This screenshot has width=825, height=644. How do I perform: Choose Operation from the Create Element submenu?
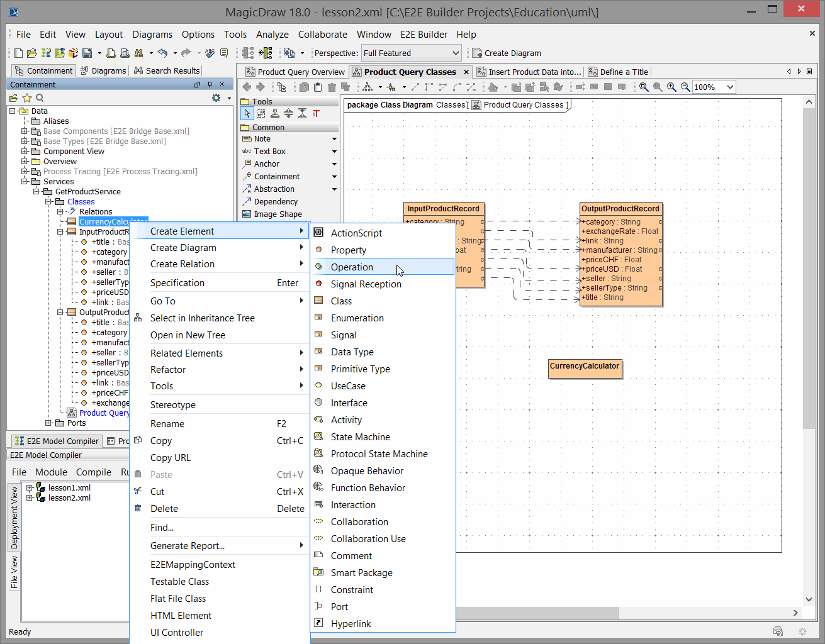(x=352, y=267)
